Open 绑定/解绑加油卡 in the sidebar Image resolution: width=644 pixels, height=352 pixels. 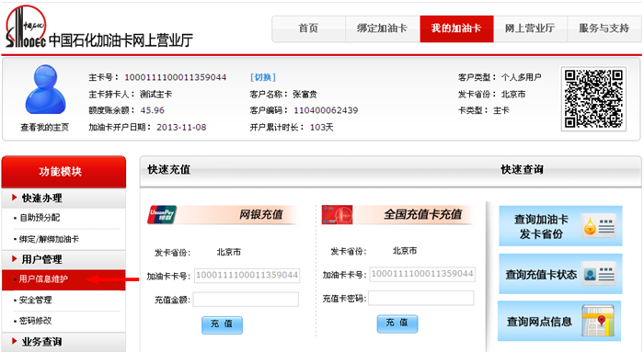click(x=49, y=239)
